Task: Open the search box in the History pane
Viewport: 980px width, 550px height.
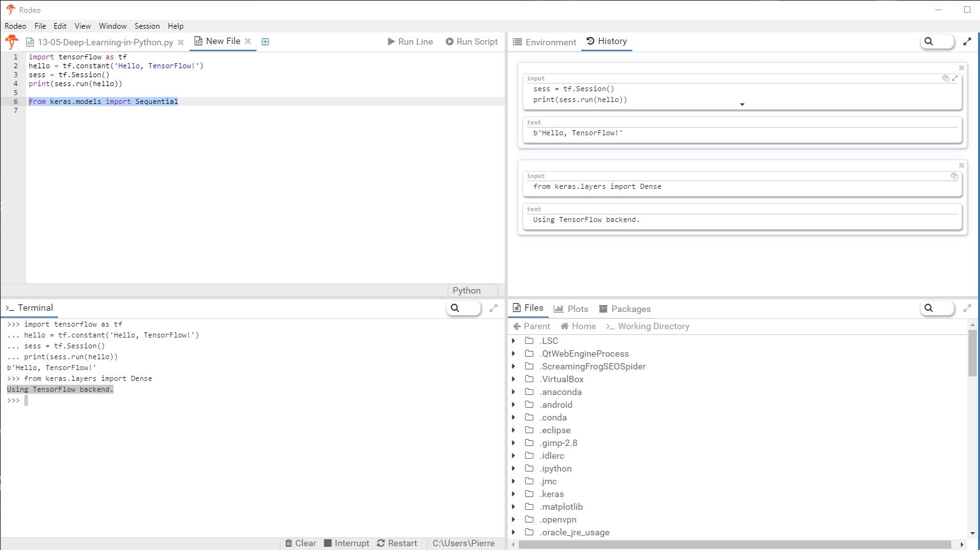Action: [937, 41]
